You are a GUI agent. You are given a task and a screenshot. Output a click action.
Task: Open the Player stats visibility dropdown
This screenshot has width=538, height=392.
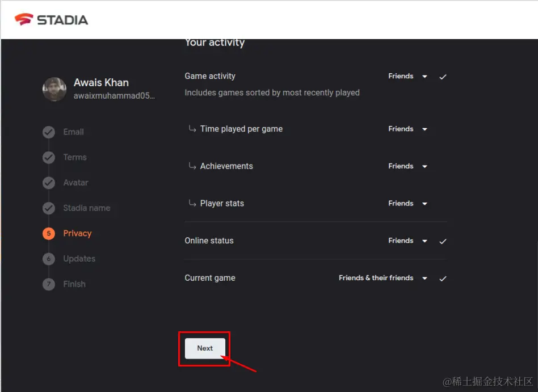[x=407, y=203]
